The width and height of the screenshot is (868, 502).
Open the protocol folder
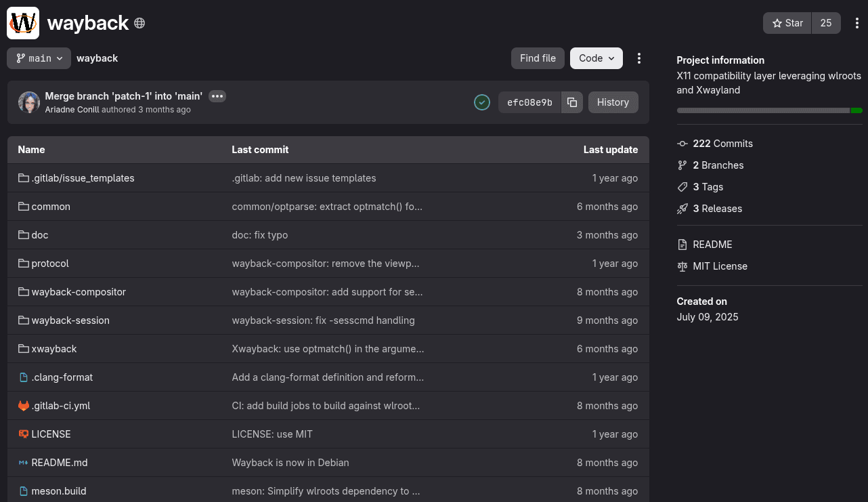click(50, 264)
